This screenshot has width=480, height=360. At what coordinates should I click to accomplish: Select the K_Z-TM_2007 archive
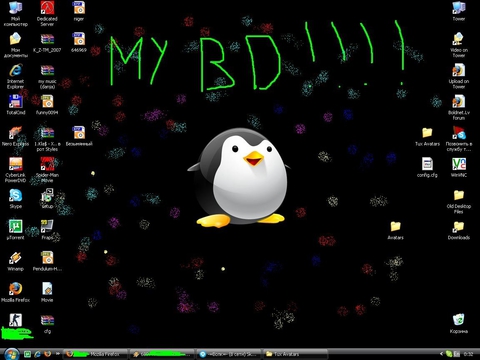47,43
